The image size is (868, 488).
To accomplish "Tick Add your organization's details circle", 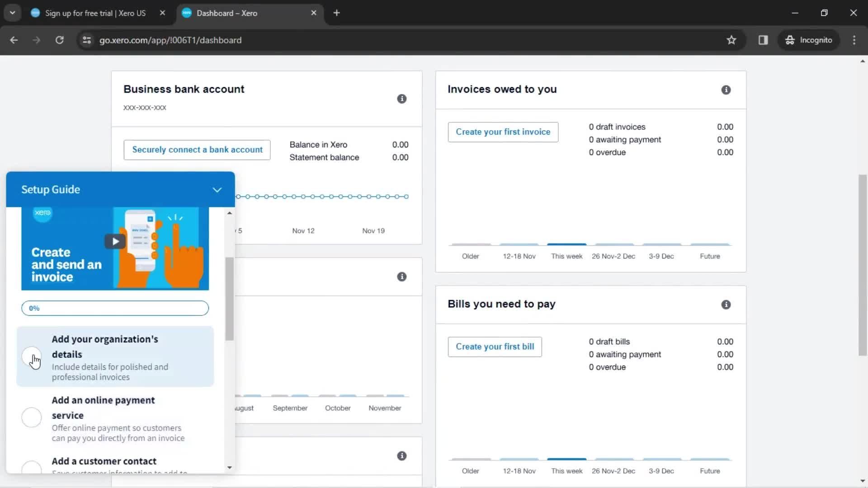I will 32,357.
